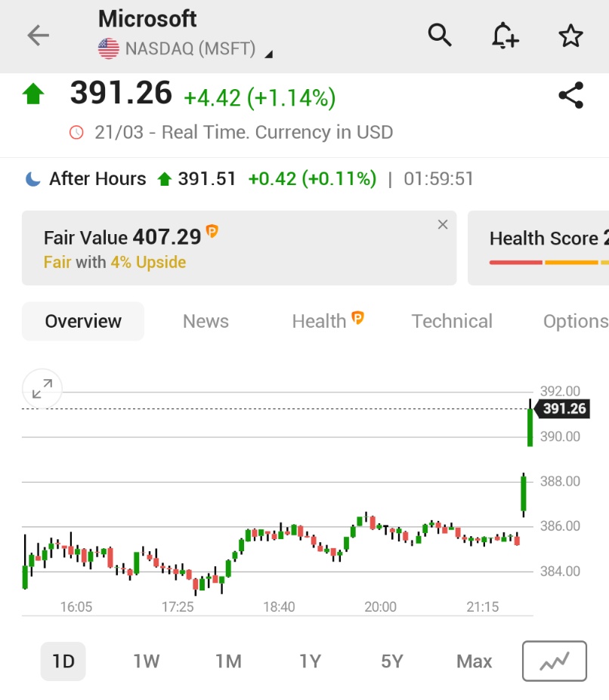Tap the main price 391.26
Screen dimensions: 609x700
(121, 93)
